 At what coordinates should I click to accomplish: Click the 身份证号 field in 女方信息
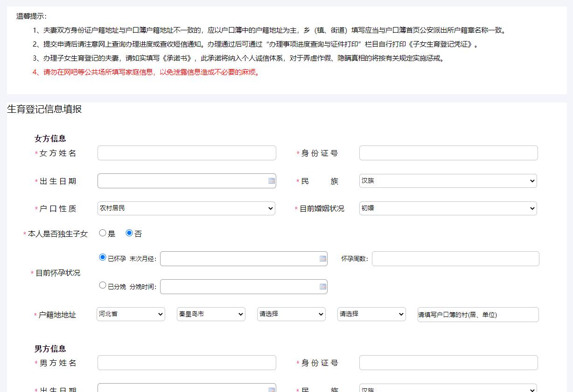click(447, 152)
